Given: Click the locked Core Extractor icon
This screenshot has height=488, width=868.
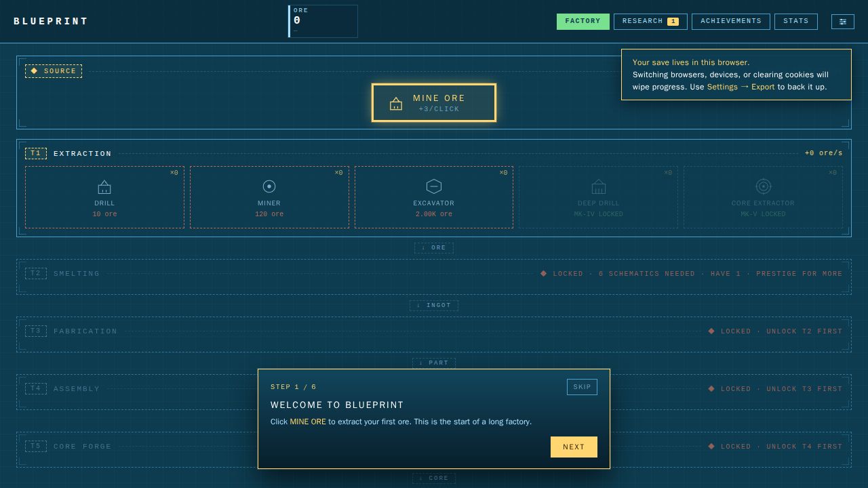Looking at the screenshot, I should coord(764,186).
